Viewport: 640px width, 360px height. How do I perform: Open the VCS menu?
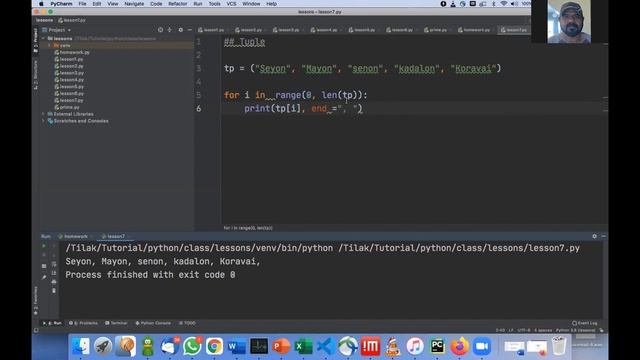[x=231, y=4]
